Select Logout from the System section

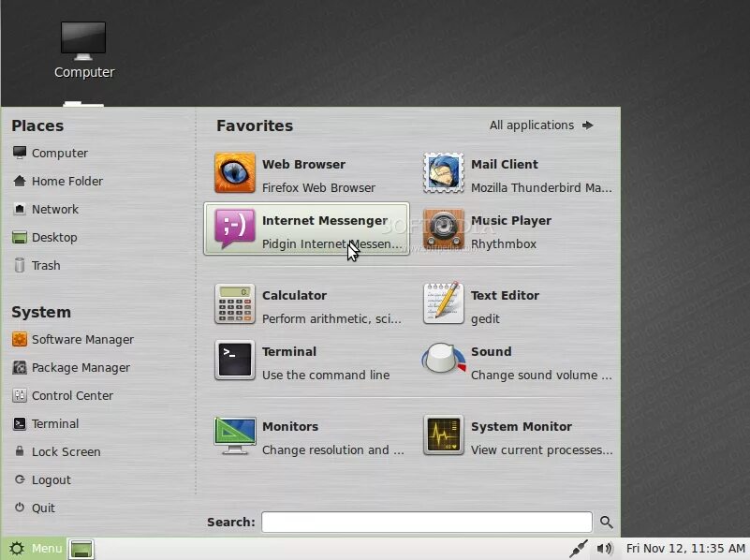[55, 479]
